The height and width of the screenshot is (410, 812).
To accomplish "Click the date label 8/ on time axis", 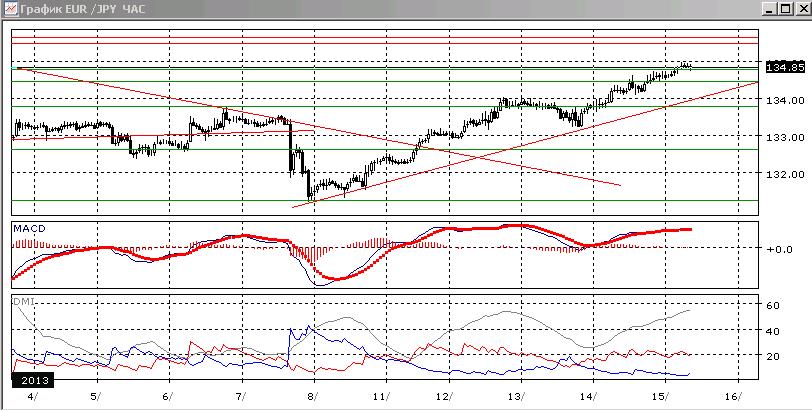I will click(313, 396).
